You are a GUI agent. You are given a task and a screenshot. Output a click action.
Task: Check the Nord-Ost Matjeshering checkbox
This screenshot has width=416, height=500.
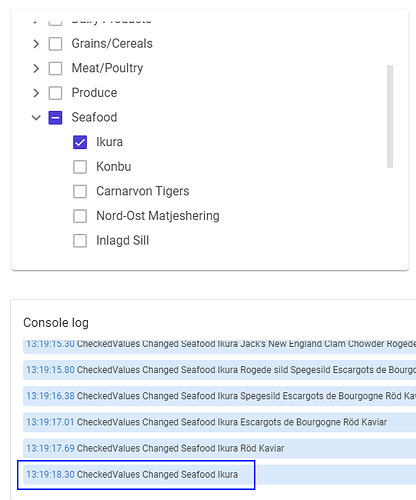point(80,216)
